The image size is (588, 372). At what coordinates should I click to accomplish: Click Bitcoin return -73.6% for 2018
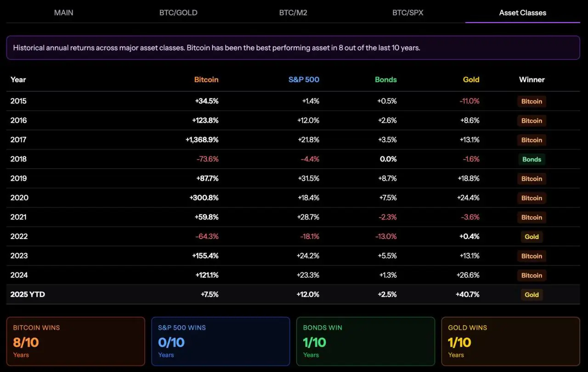coord(207,159)
